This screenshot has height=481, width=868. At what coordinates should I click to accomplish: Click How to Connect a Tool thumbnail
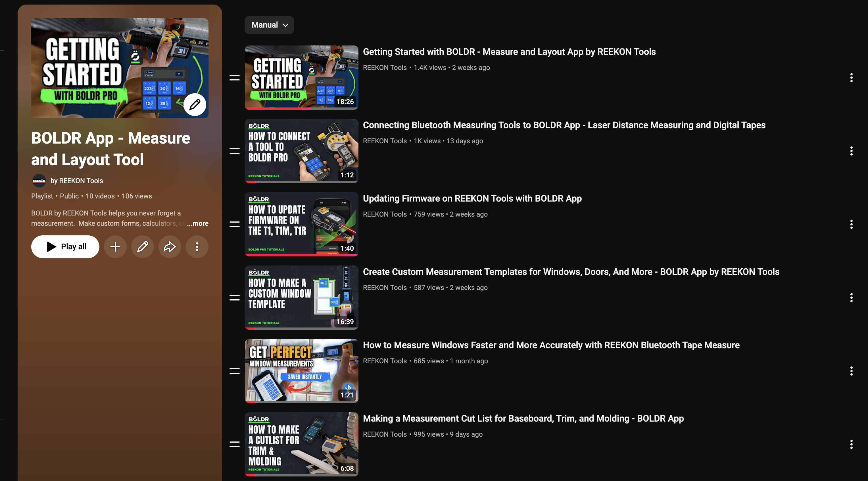click(302, 151)
